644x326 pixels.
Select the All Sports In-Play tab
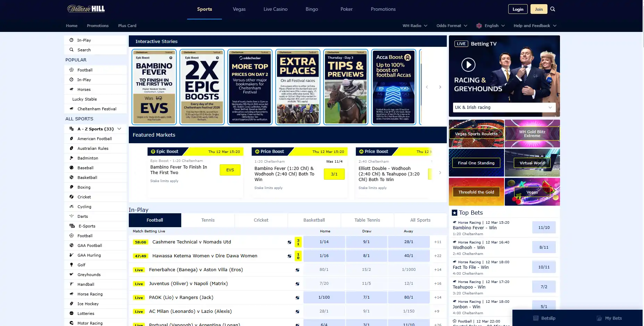420,220
